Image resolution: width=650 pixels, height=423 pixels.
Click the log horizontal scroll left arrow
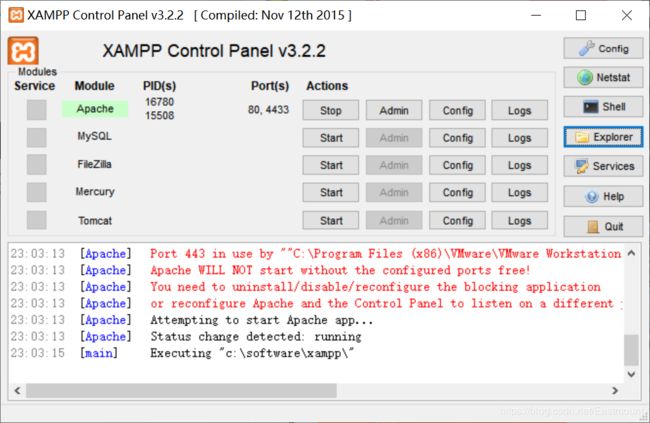17,390
